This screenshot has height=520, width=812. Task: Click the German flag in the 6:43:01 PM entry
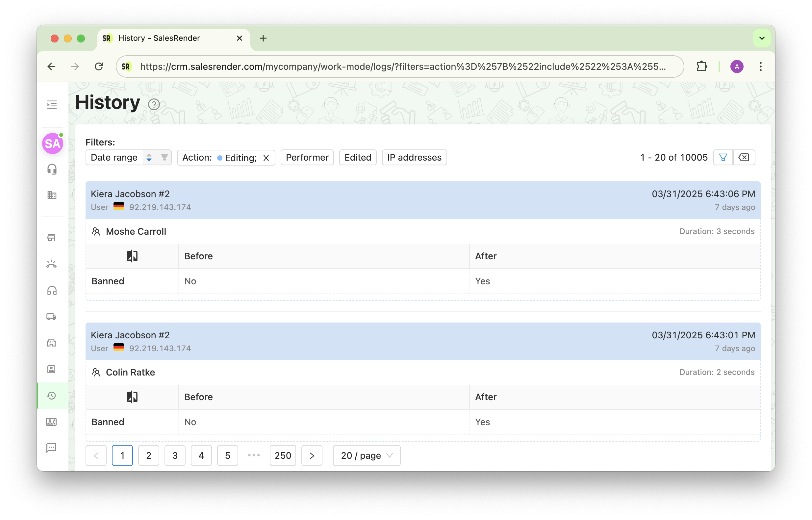(x=118, y=348)
